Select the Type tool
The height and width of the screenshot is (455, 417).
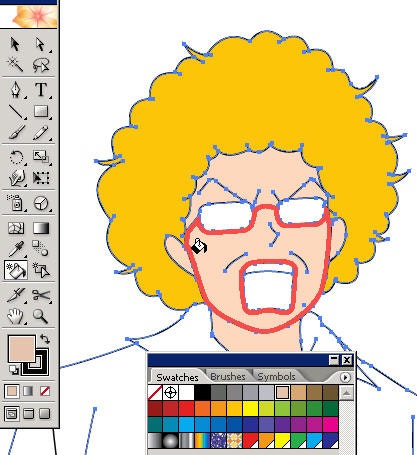tap(41, 90)
